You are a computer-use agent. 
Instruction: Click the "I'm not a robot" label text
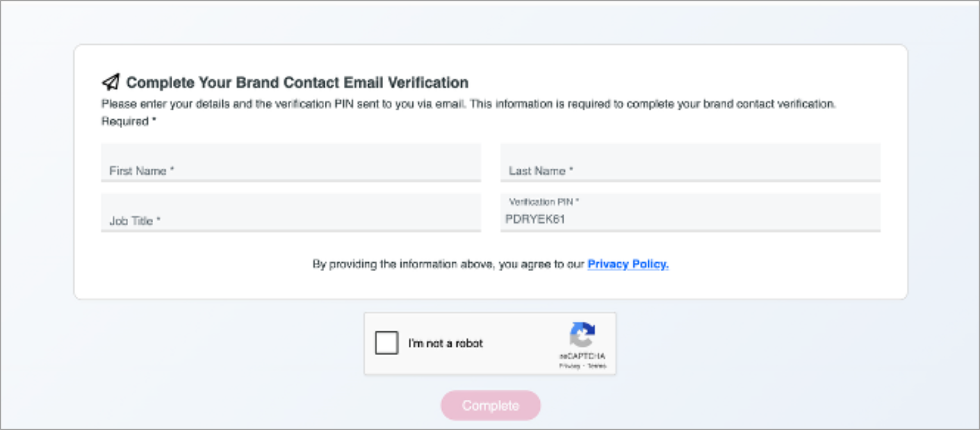click(445, 343)
